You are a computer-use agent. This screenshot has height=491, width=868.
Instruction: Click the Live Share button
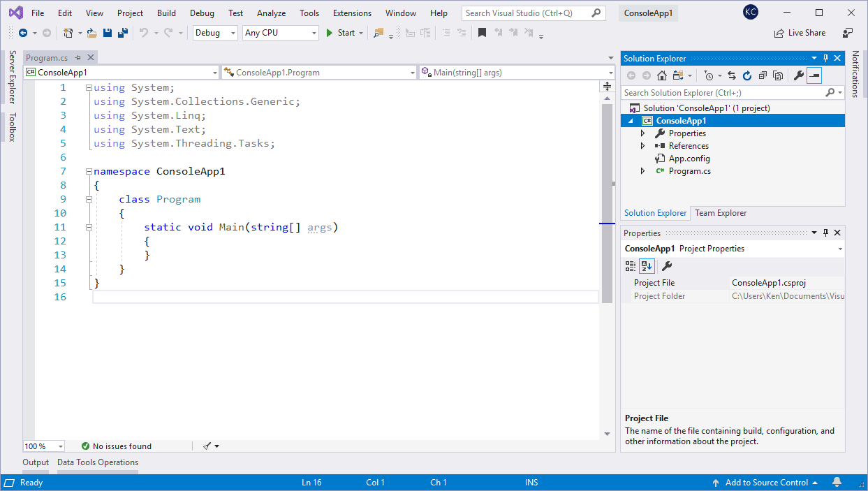pyautogui.click(x=800, y=33)
